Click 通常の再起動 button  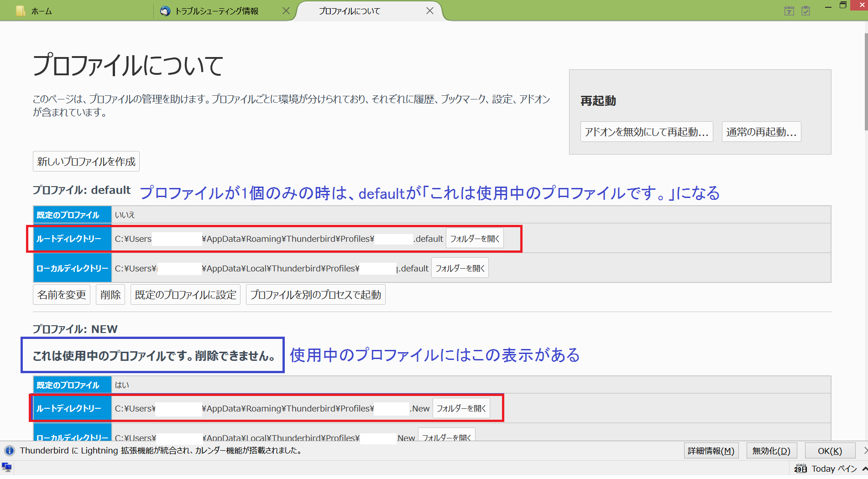coord(761,132)
